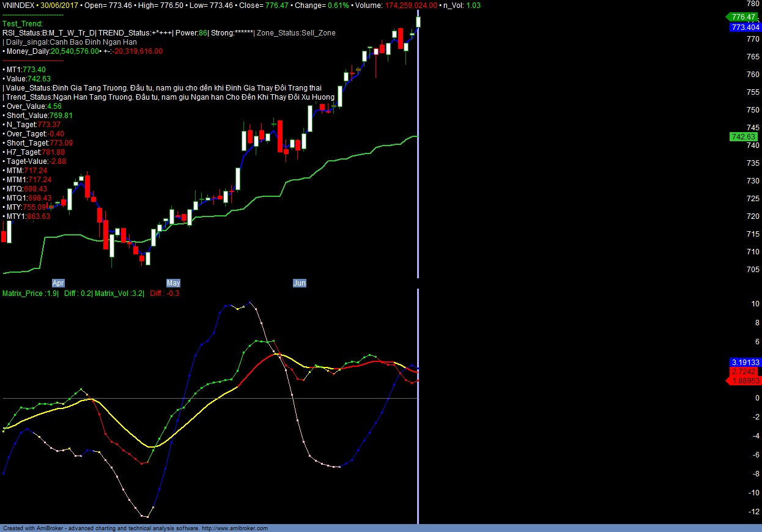
Task: Click the Money_Daily value line
Action: click(83, 51)
